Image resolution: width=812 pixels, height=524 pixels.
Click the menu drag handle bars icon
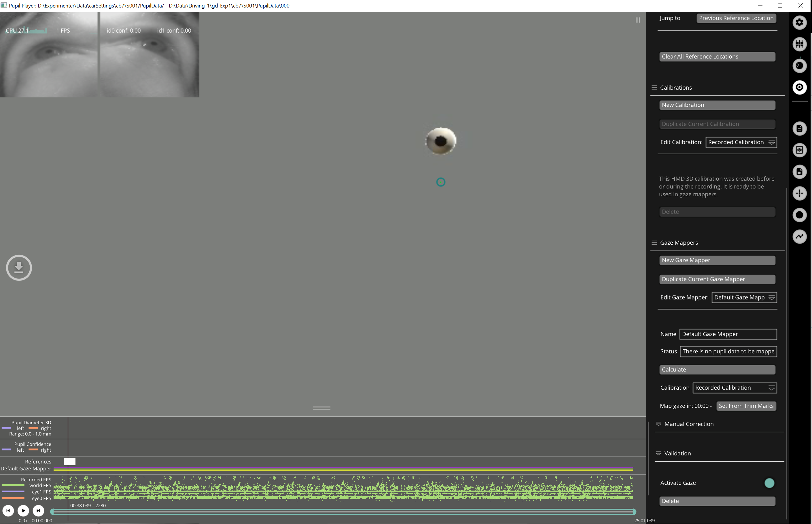tap(637, 20)
